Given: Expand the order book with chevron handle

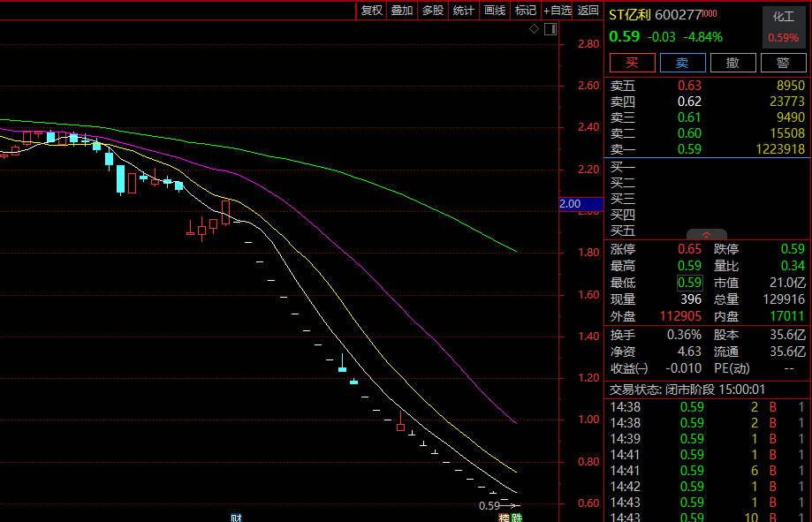Looking at the screenshot, I should point(706,235).
